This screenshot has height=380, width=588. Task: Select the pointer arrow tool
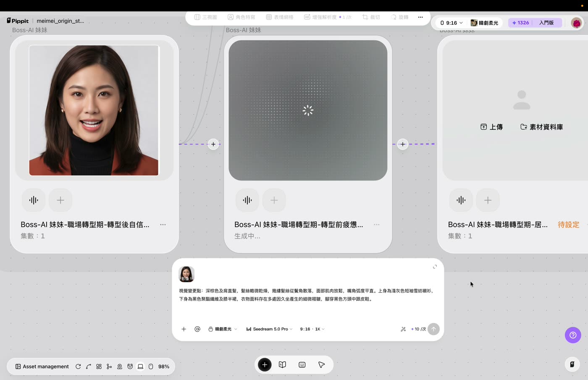pos(322,365)
